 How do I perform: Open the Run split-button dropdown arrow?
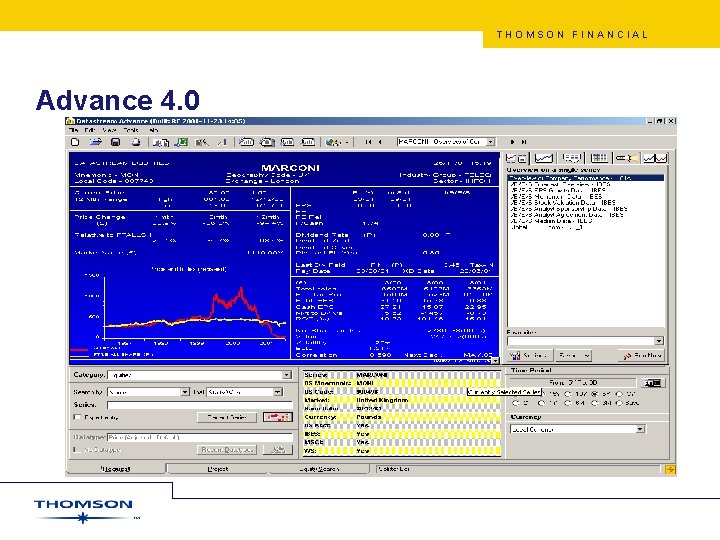[586, 355]
